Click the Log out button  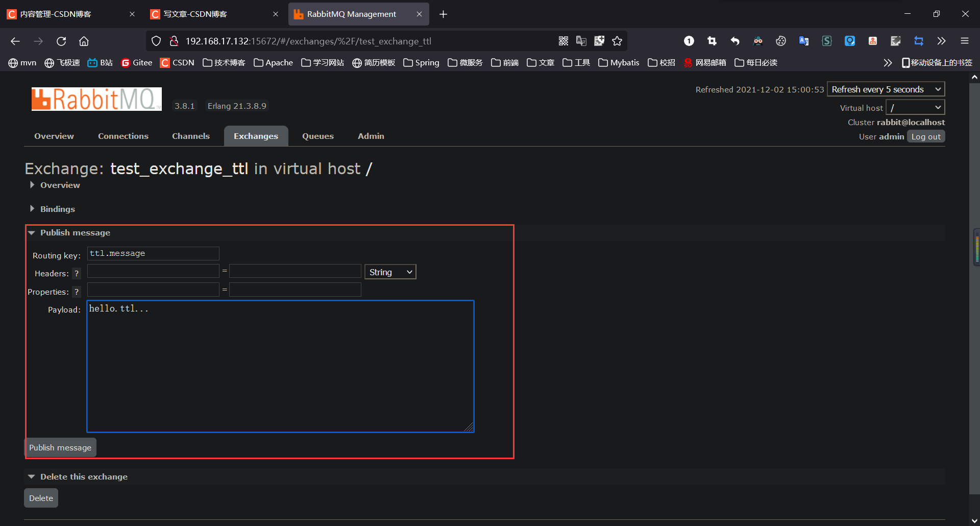926,137
